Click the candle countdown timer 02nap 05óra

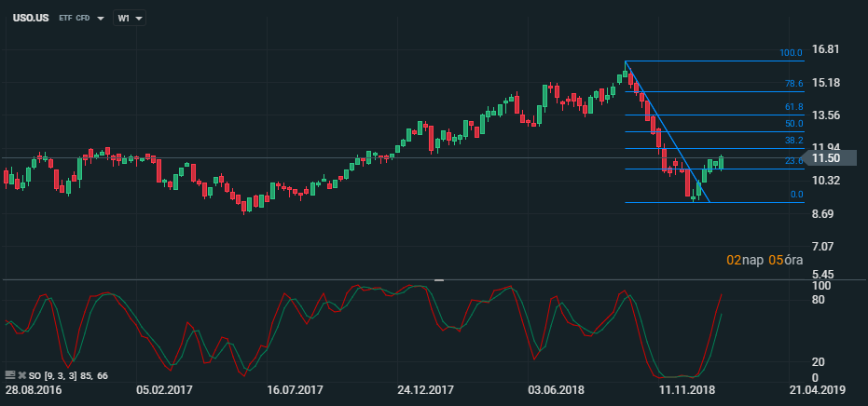pyautogui.click(x=764, y=260)
